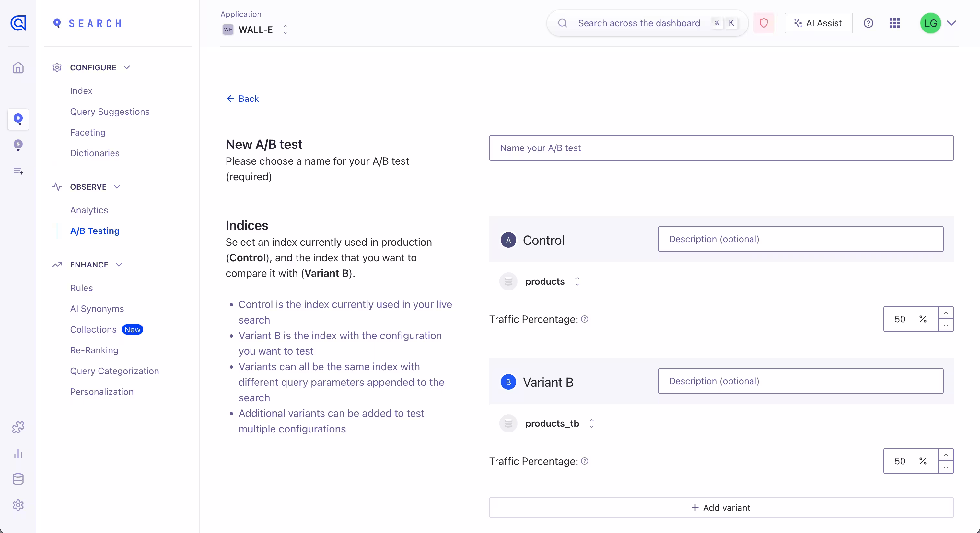Open the shield security icon in the header
This screenshot has width=980, height=533.
point(764,23)
